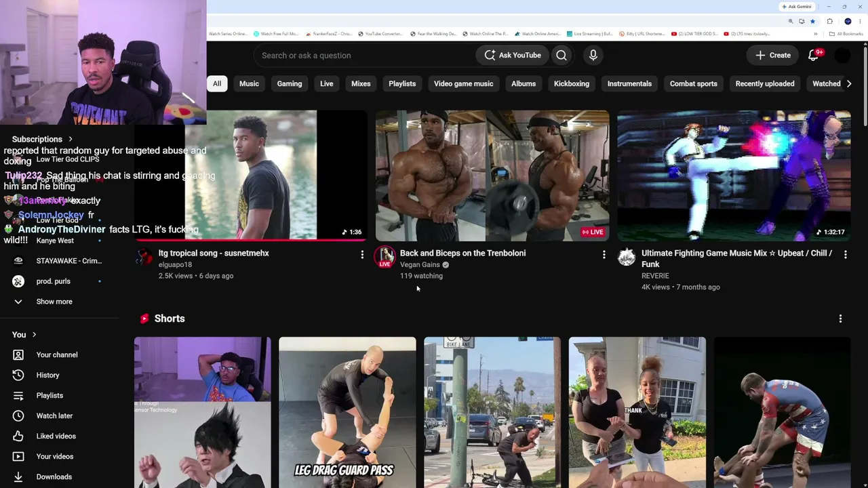This screenshot has height=488, width=868.
Task: Open the Shorts section three-dot menu
Action: [840, 319]
